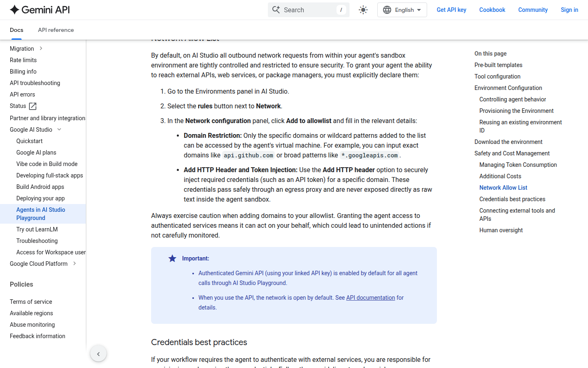Image resolution: width=588 pixels, height=368 pixels.
Task: Switch to the API reference tab
Action: 56,30
